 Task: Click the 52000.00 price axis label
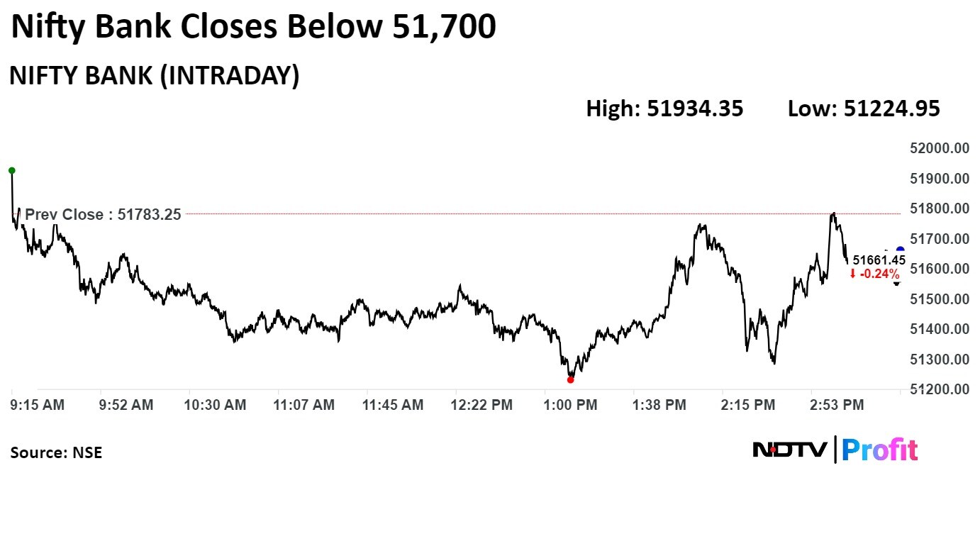(x=939, y=148)
